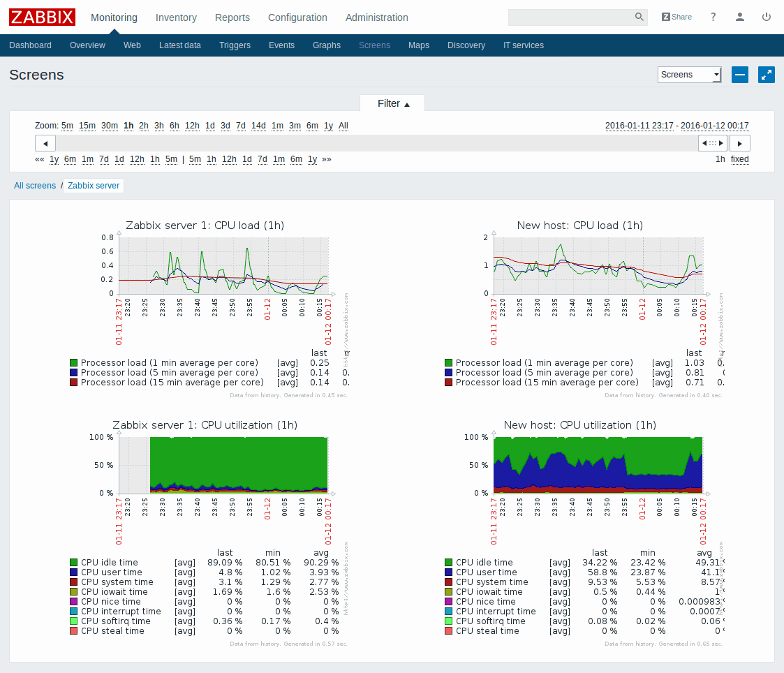Open the help question mark icon
Viewport: 784px width, 673px height.
click(x=713, y=17)
